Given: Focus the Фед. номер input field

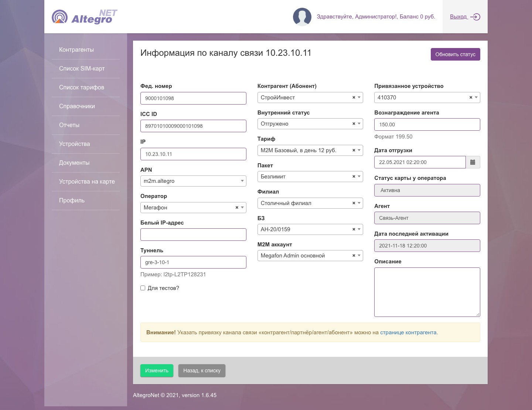Looking at the screenshot, I should 193,98.
